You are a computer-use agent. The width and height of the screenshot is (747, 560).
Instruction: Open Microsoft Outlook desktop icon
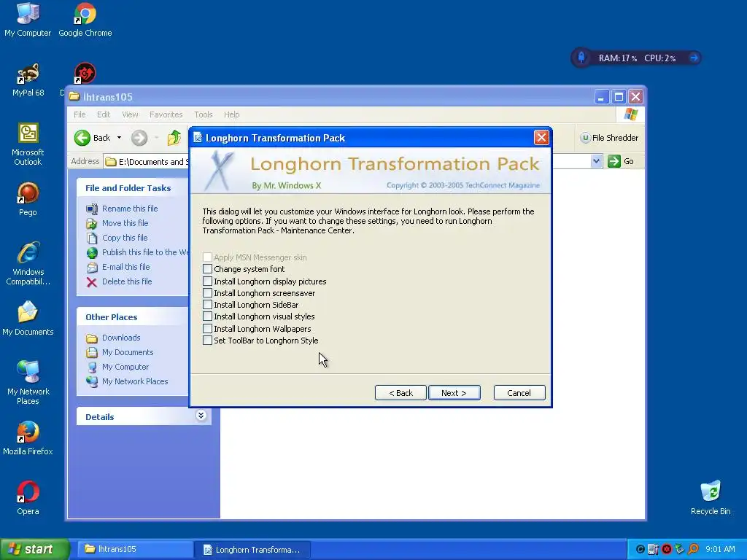tap(28, 144)
